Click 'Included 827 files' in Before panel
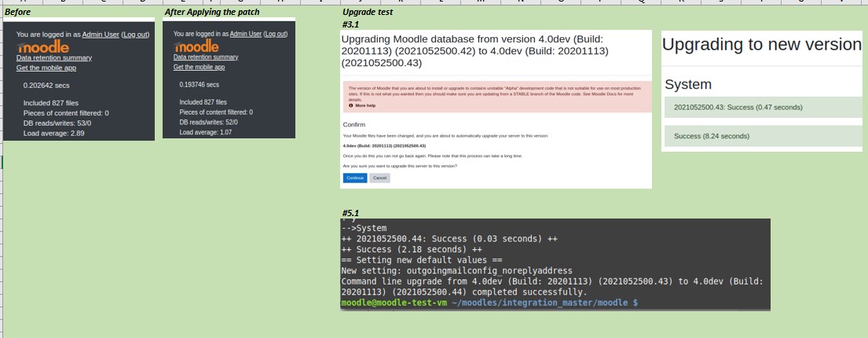This screenshot has height=338, width=868. pyautogui.click(x=51, y=103)
